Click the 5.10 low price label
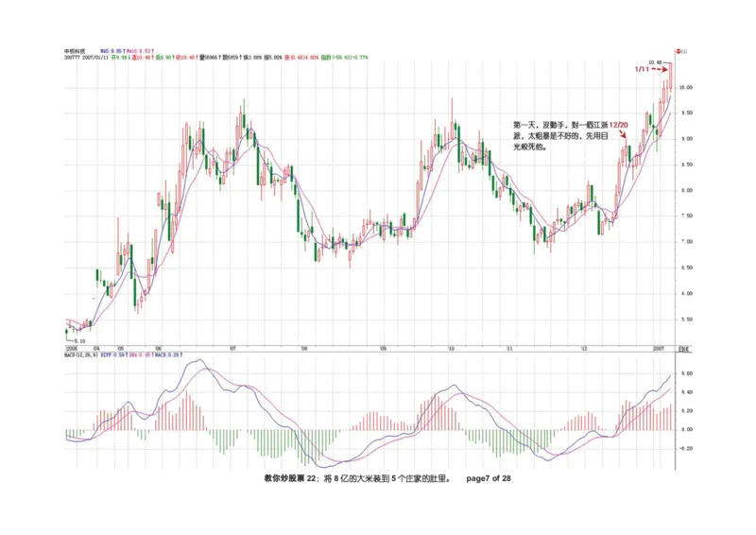This screenshot has height=535, width=756. coord(82,340)
